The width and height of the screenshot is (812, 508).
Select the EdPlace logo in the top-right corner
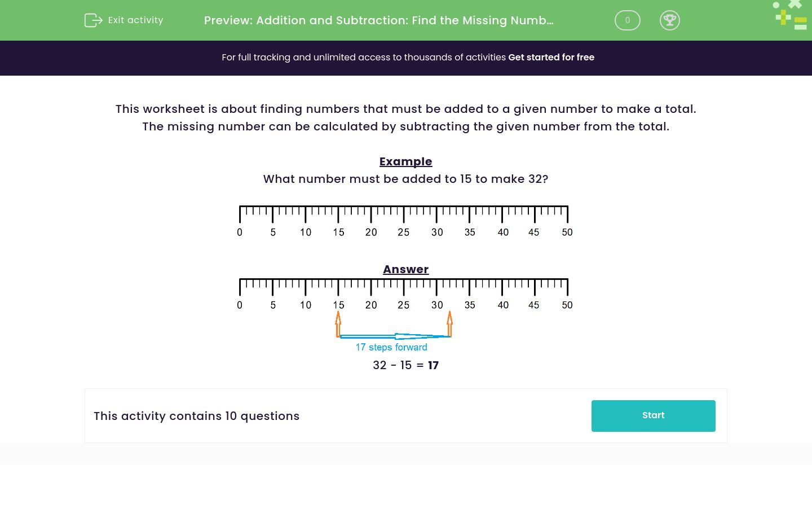pyautogui.click(x=789, y=15)
